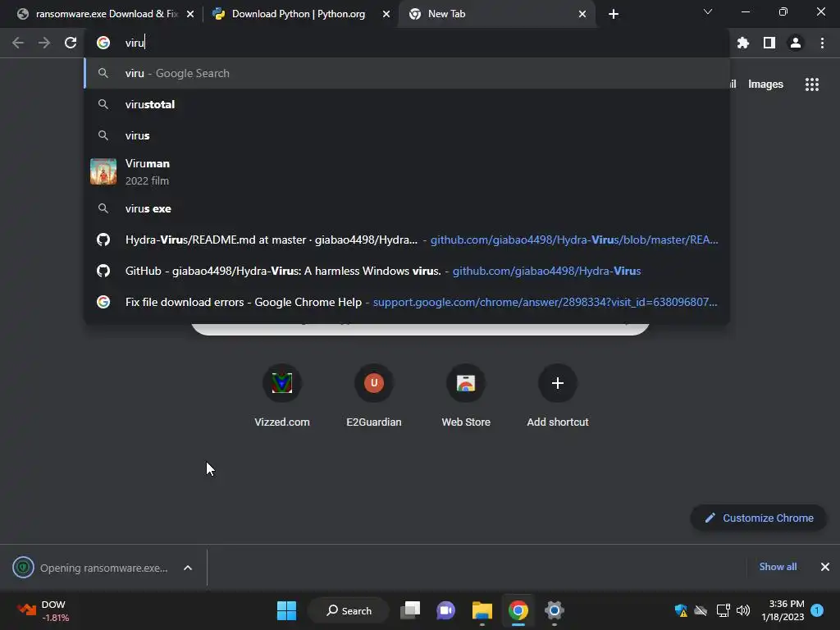Open the Images link
Image resolution: width=840 pixels, height=630 pixels.
(765, 84)
